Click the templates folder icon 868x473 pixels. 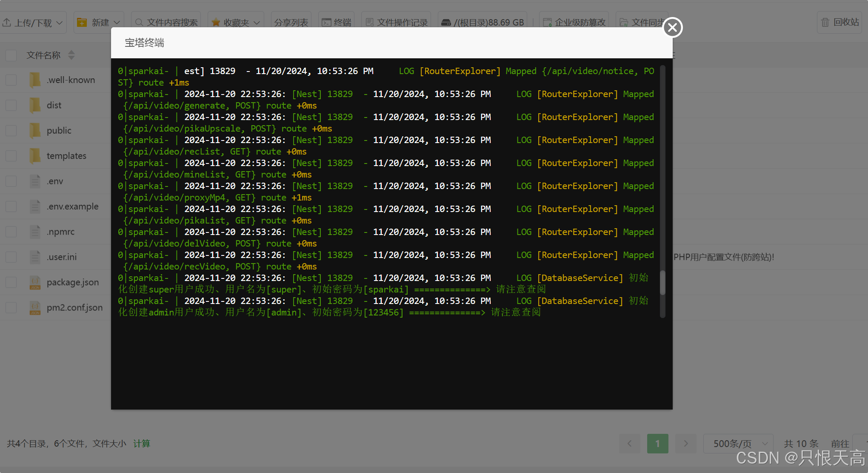(35, 156)
